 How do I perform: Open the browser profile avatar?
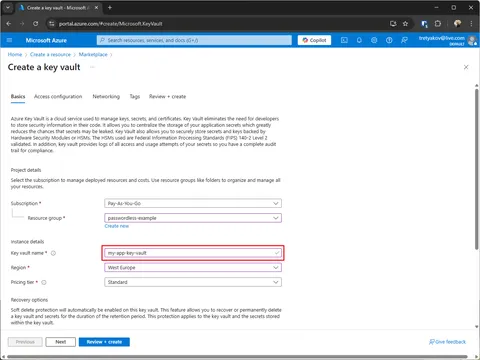[x=457, y=24]
